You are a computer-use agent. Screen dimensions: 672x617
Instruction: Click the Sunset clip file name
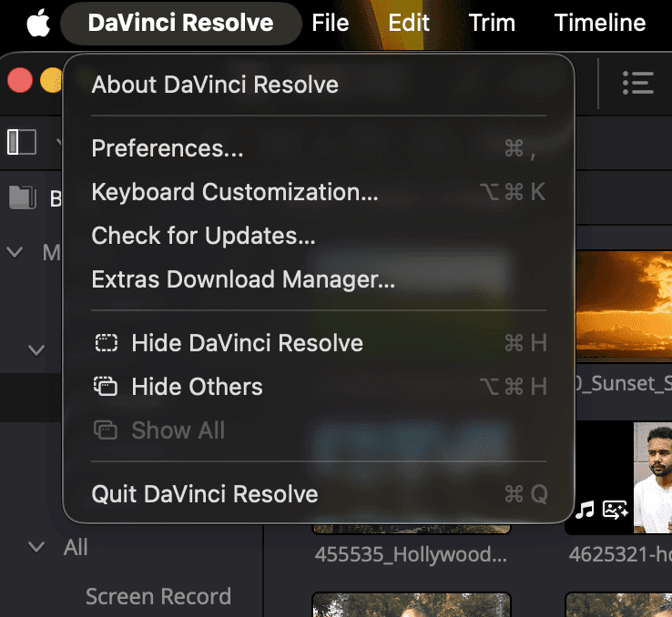(624, 383)
